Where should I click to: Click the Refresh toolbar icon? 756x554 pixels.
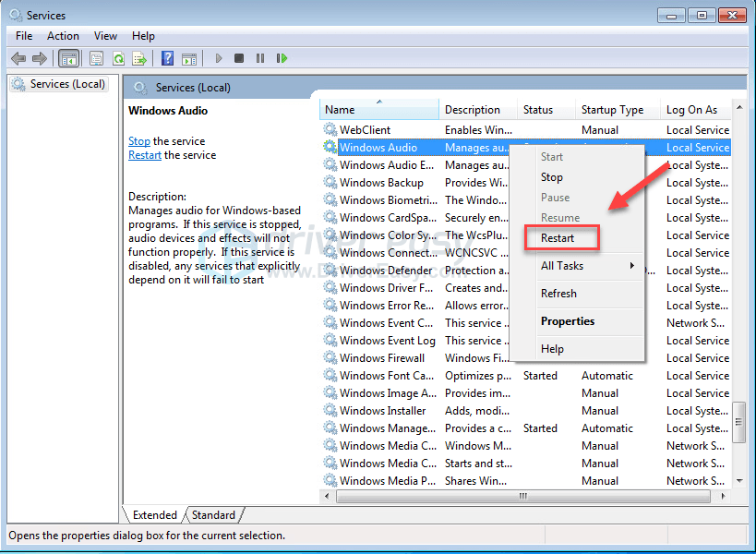(x=118, y=58)
